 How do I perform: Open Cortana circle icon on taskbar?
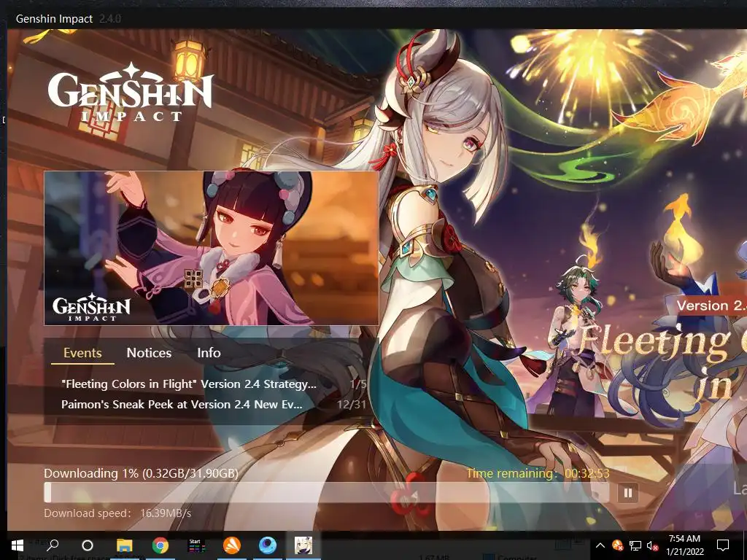pos(88,545)
